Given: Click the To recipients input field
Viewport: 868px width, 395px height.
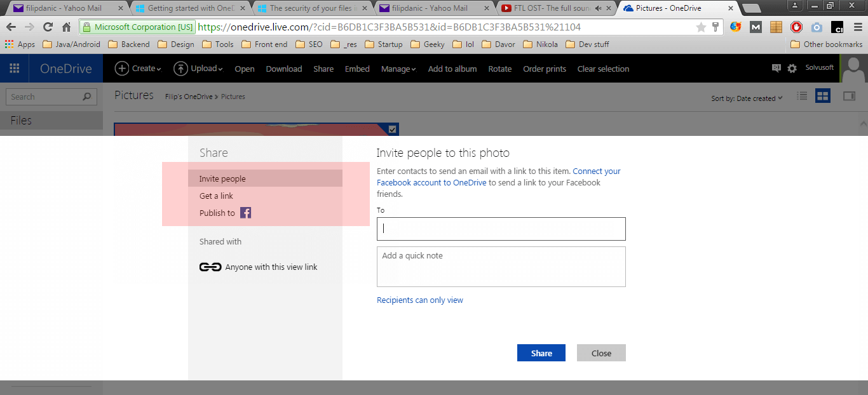Looking at the screenshot, I should (501, 229).
